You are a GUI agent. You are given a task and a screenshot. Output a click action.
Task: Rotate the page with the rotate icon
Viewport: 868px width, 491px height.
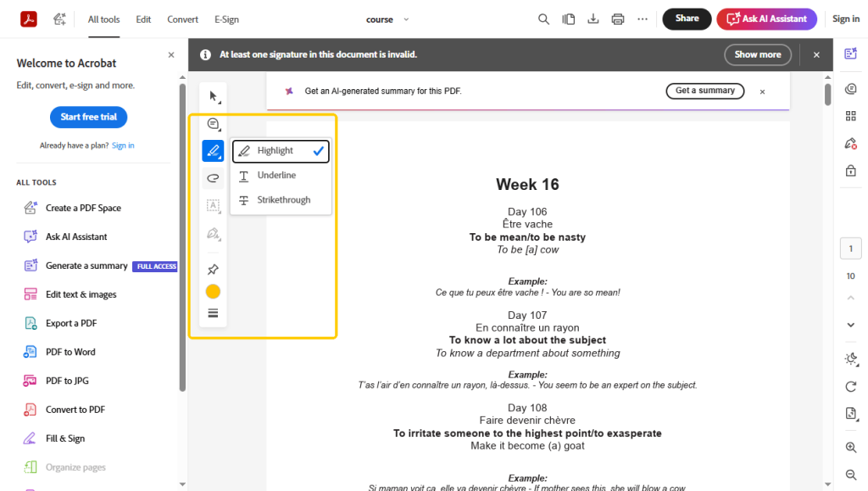tap(851, 387)
